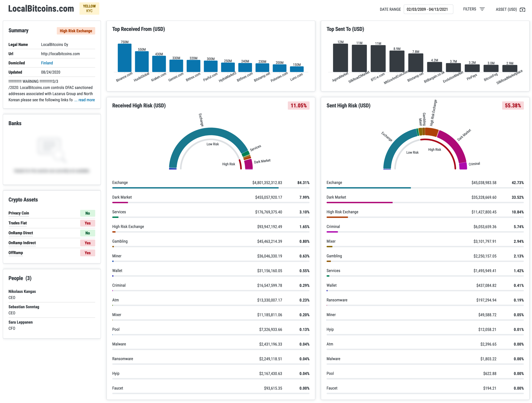Click the Yellow KYC badge
This screenshot has height=403, width=532.
point(89,9)
